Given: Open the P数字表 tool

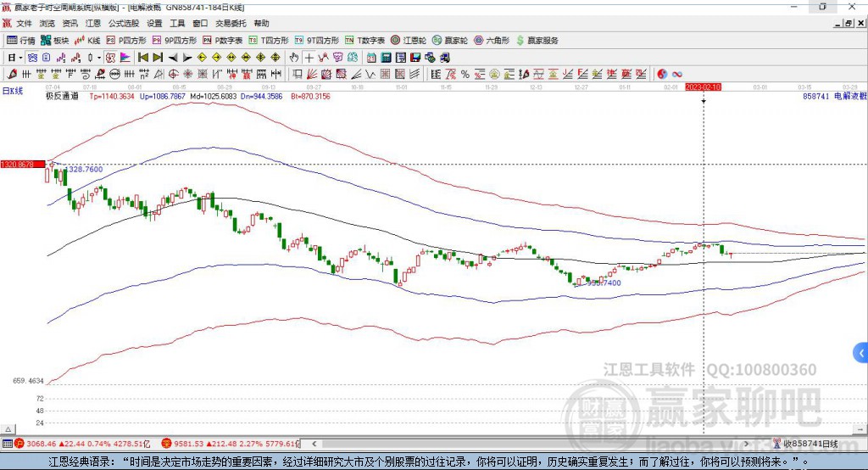Looking at the screenshot, I should [x=223, y=41].
